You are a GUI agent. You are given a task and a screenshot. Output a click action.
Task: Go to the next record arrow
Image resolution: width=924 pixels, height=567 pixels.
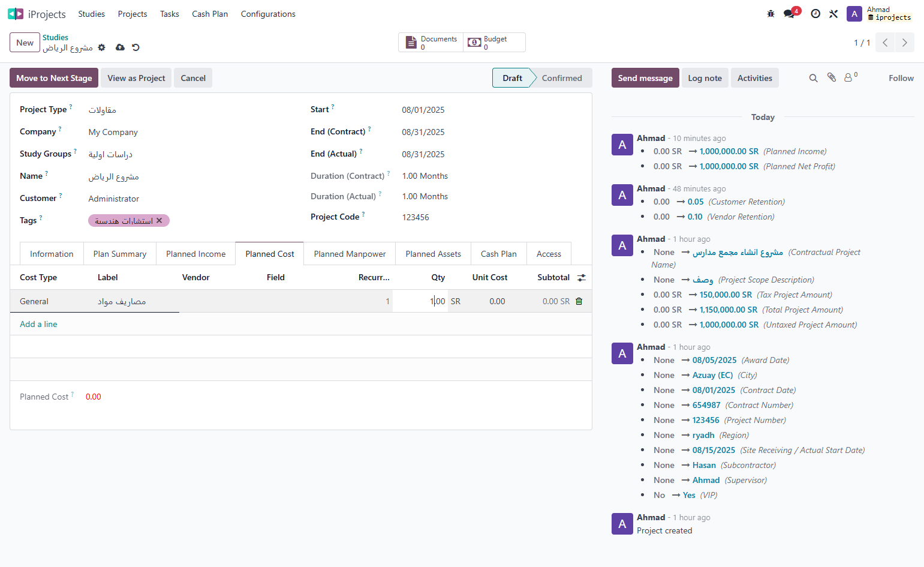(905, 43)
